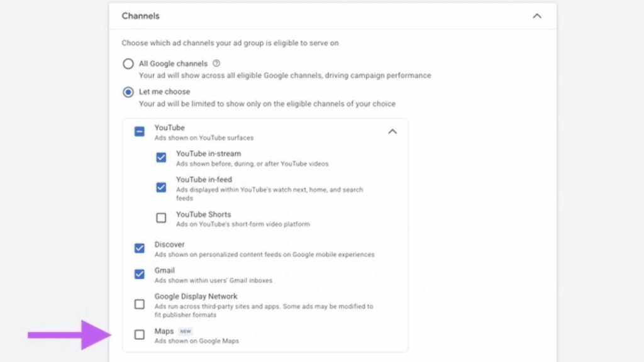Collapse the YouTube surfaces list

(392, 132)
